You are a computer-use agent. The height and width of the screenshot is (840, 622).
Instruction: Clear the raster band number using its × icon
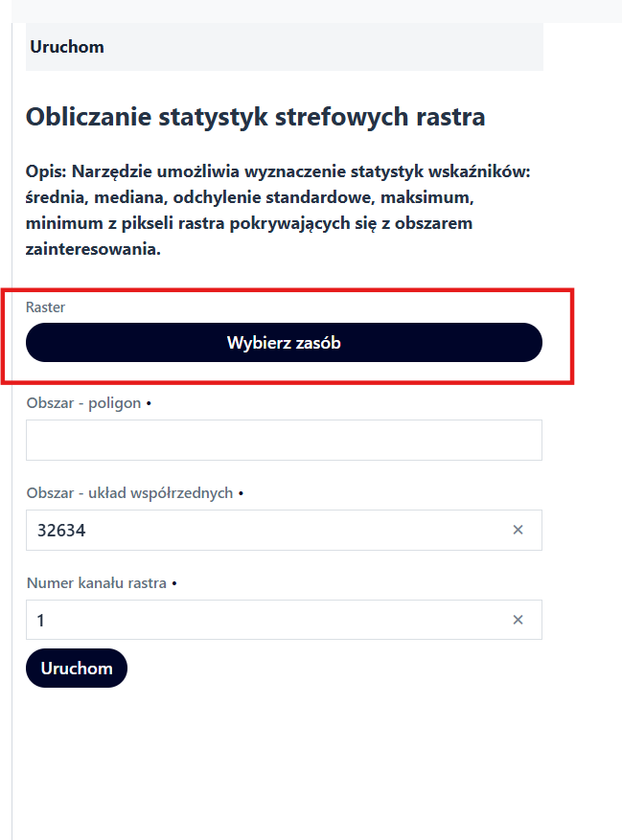(518, 620)
